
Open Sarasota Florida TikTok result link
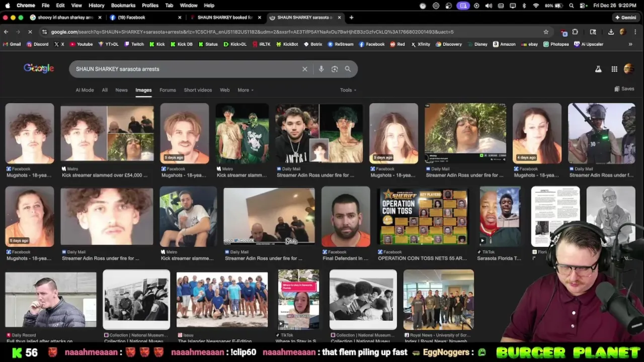click(x=499, y=258)
